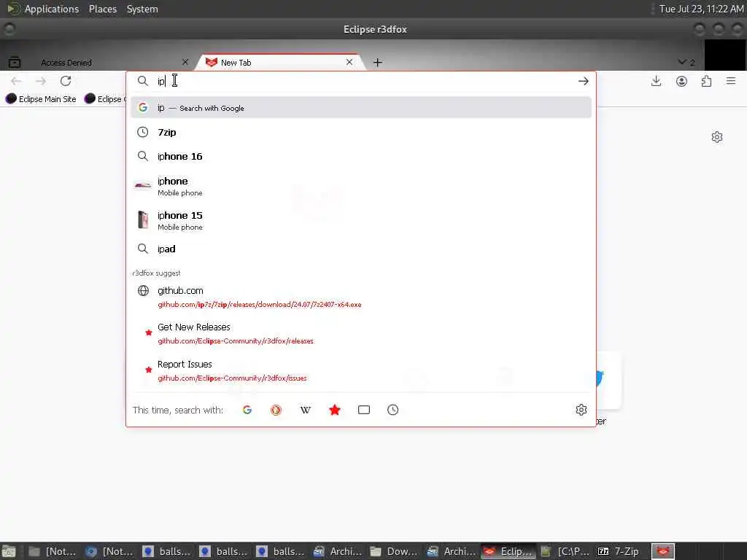Open the hamburger application menu

(731, 81)
